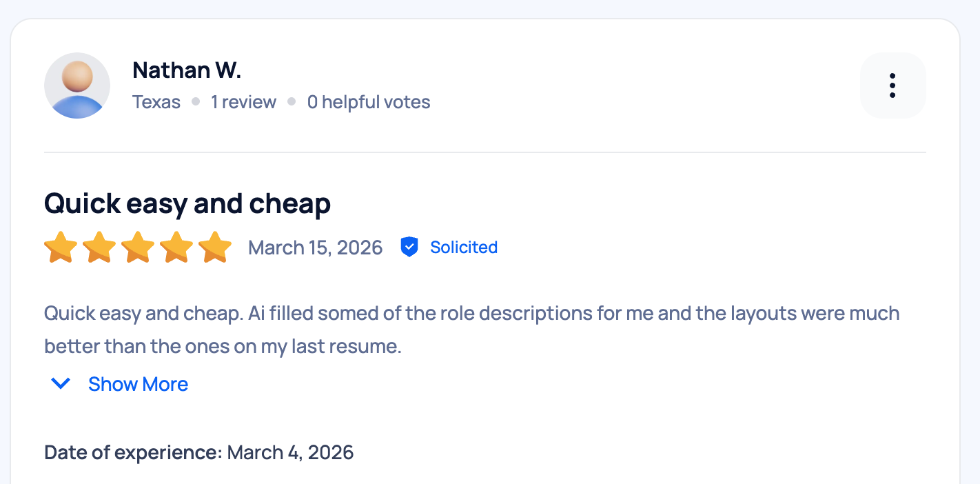
Task: Open Nathan W.'s "1 review" history
Action: click(x=243, y=101)
